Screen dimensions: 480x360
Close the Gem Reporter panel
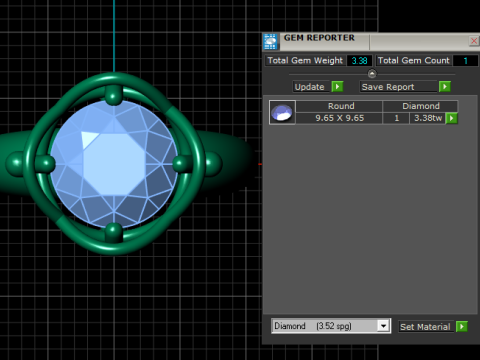point(473,41)
